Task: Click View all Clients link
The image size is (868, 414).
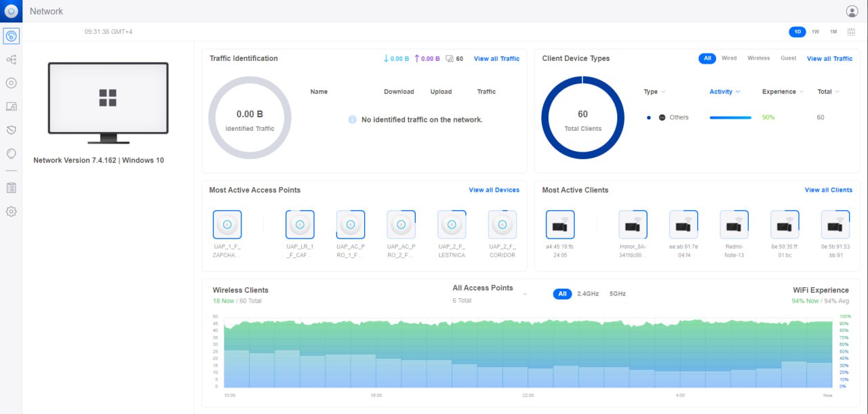Action: [828, 190]
